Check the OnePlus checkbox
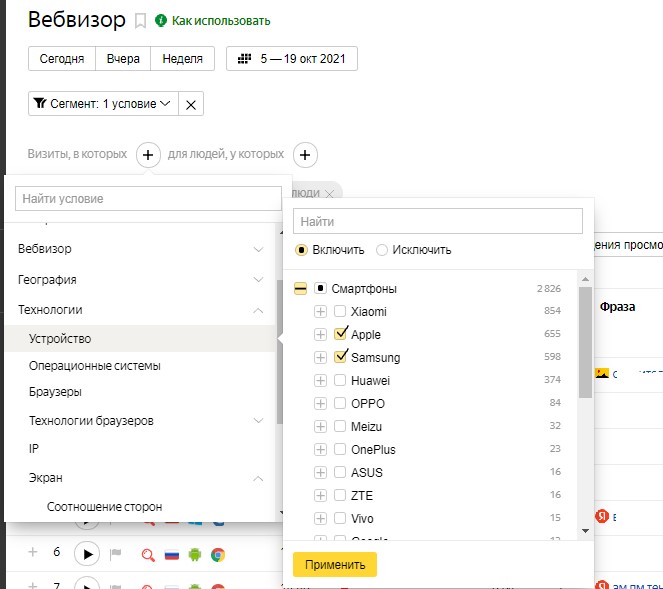 [x=340, y=449]
